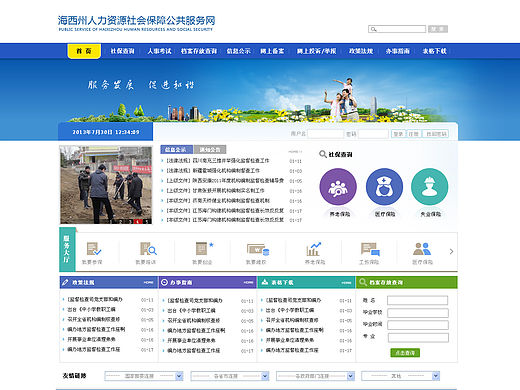
Task: Focus the 姓名 name field in archive query
Action: pos(417,300)
